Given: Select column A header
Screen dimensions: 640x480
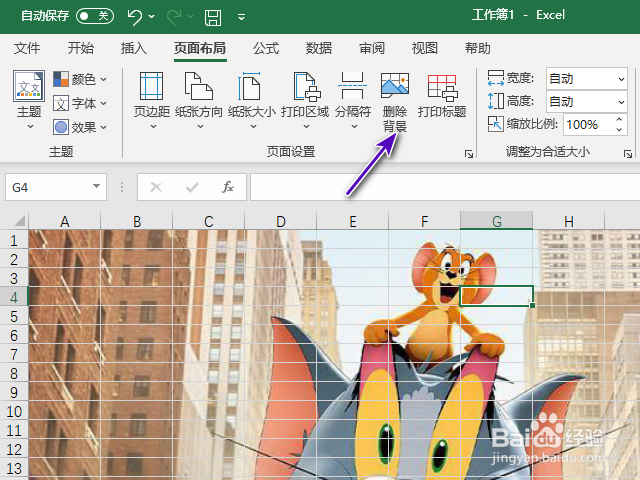Looking at the screenshot, I should point(64,221).
